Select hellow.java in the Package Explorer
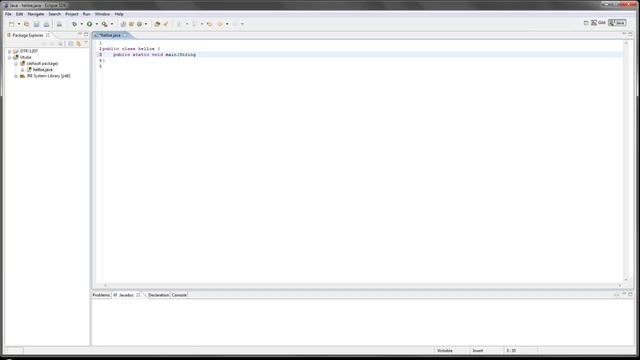 click(x=42, y=70)
